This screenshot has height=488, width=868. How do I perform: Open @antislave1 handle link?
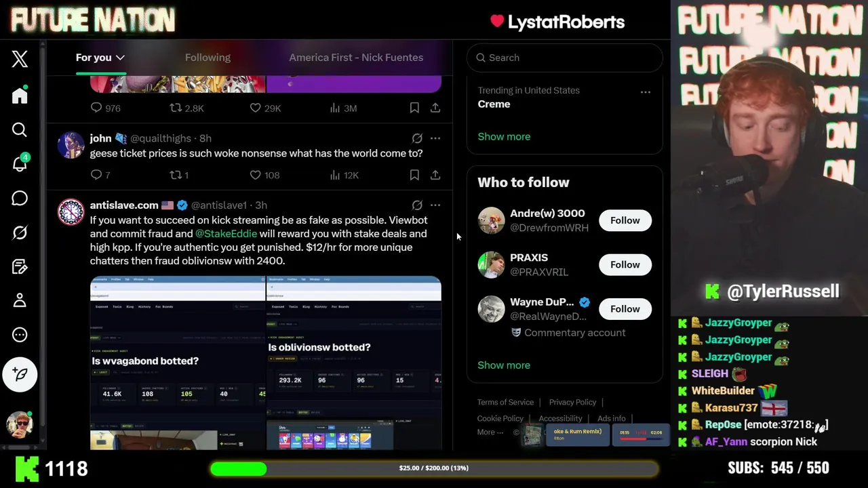[219, 205]
